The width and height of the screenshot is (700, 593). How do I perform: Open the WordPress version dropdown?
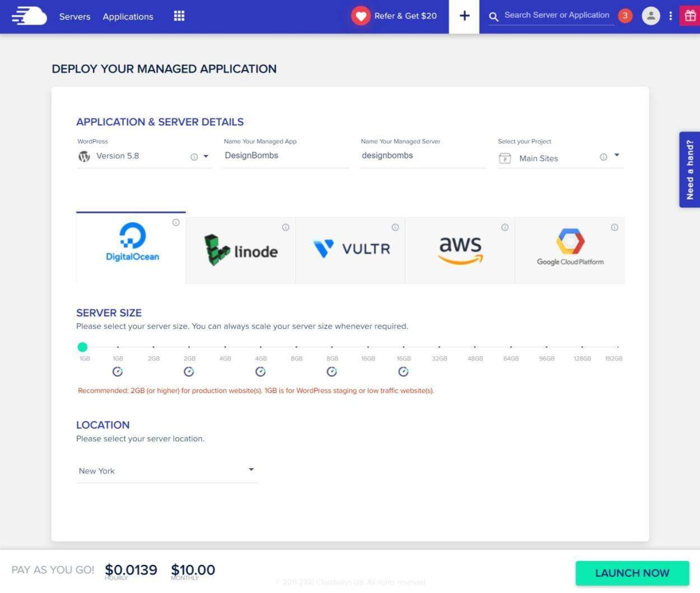coord(206,156)
